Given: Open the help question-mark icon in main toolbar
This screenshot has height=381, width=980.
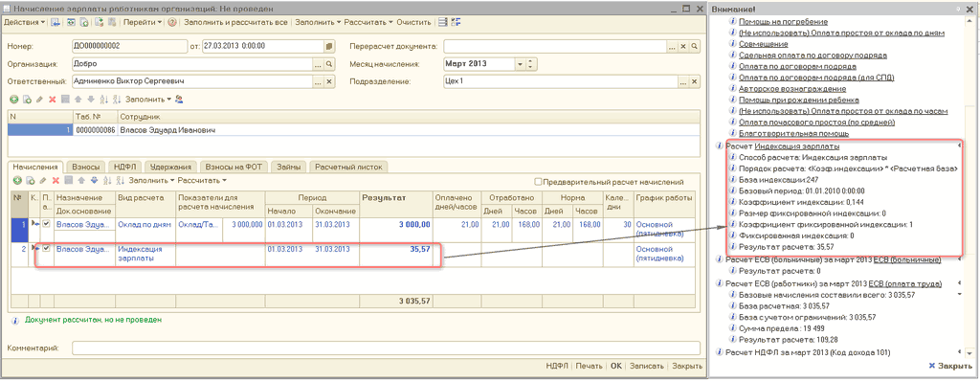Looking at the screenshot, I should (x=172, y=22).
